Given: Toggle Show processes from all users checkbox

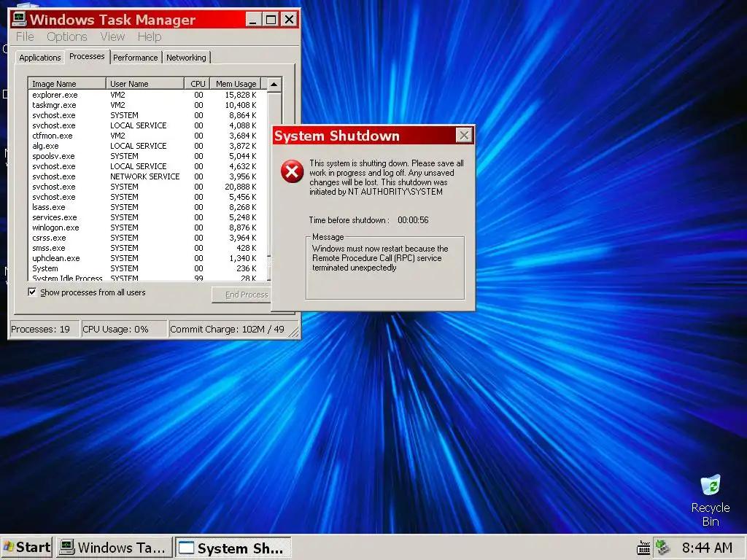Looking at the screenshot, I should tap(32, 292).
